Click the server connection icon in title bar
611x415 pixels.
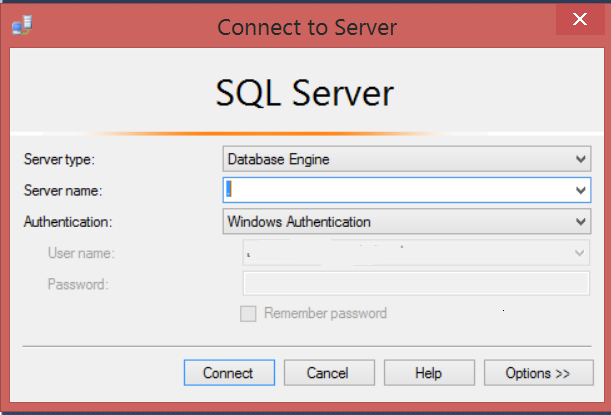22,25
